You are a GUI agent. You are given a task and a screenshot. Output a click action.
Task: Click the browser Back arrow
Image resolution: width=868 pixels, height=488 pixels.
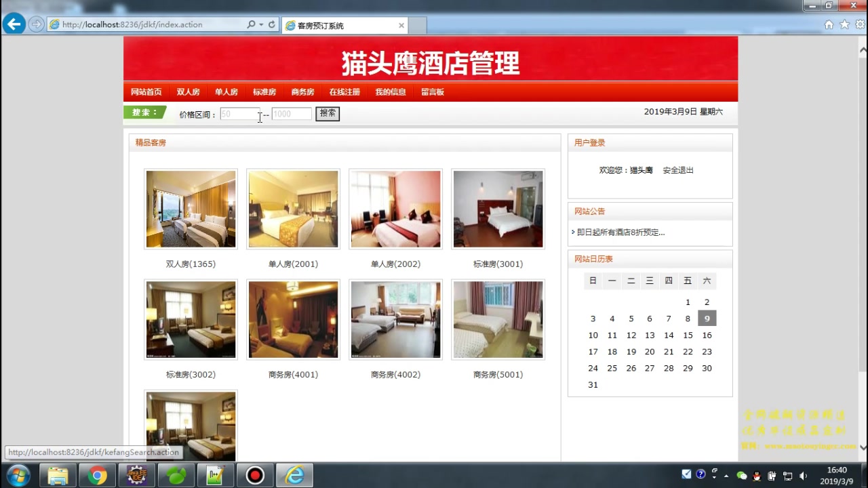coord(14,24)
